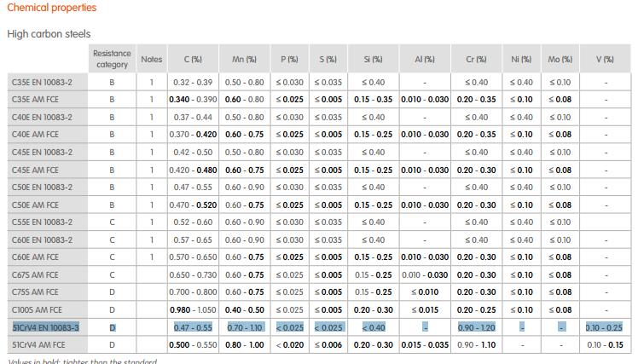Click carbon value '0.52 - 0.60'
This screenshot has height=364, width=638.
tap(193, 222)
